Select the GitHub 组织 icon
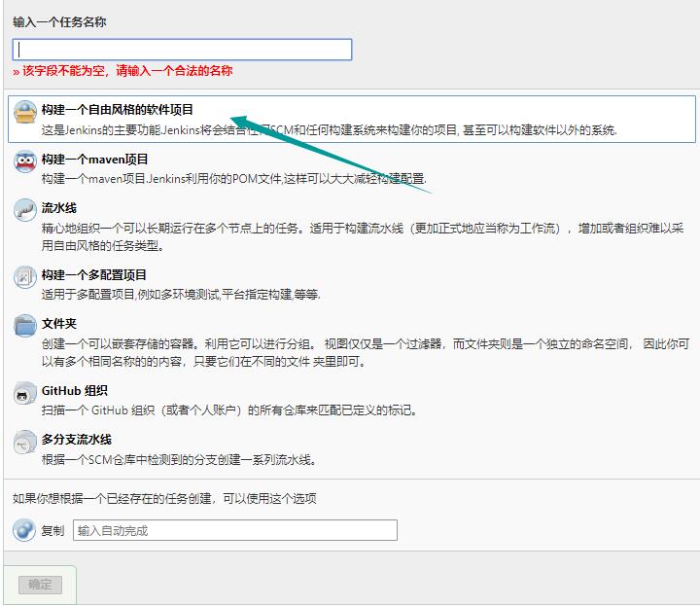This screenshot has height=606, width=700. [x=25, y=393]
